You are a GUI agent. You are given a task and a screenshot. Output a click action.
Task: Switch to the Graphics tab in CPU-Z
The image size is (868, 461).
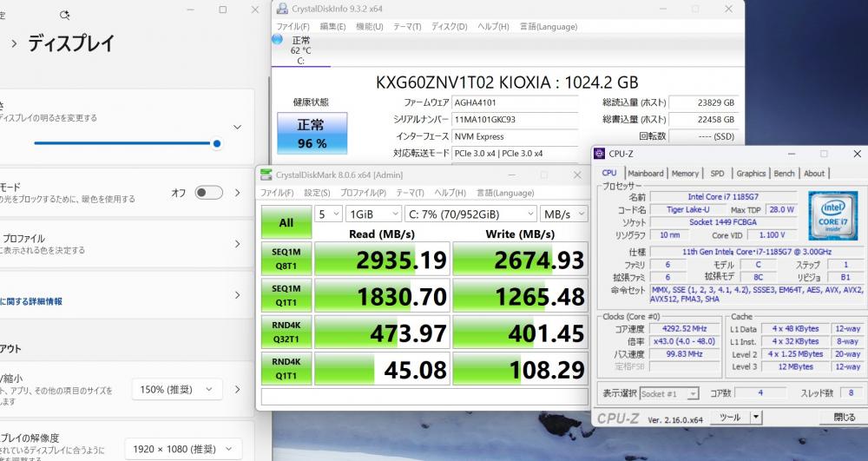tap(751, 174)
